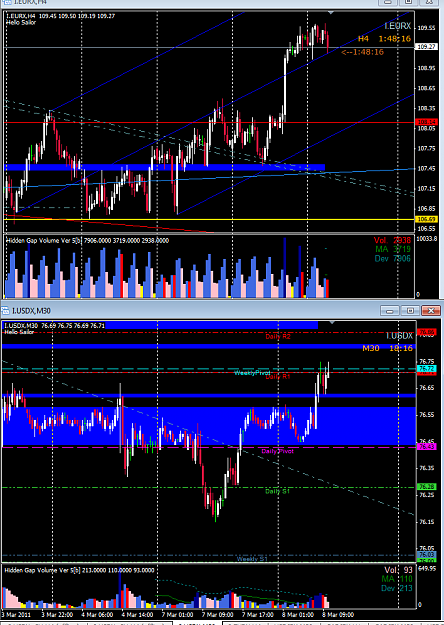Click Hidden Gap Volume 213.0000 indicator label
This screenshot has height=625, width=444.
pyautogui.click(x=79, y=570)
